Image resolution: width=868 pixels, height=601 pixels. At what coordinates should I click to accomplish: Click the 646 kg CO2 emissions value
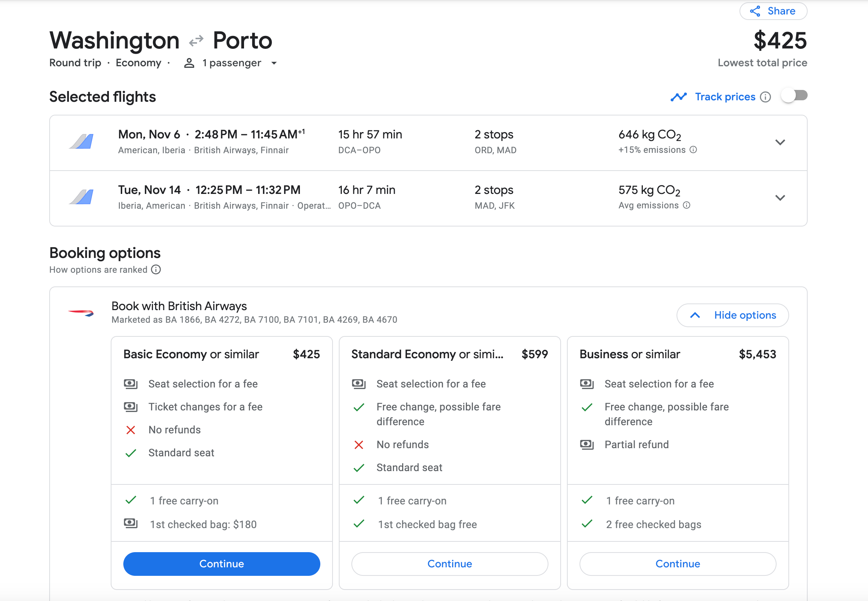coord(650,135)
